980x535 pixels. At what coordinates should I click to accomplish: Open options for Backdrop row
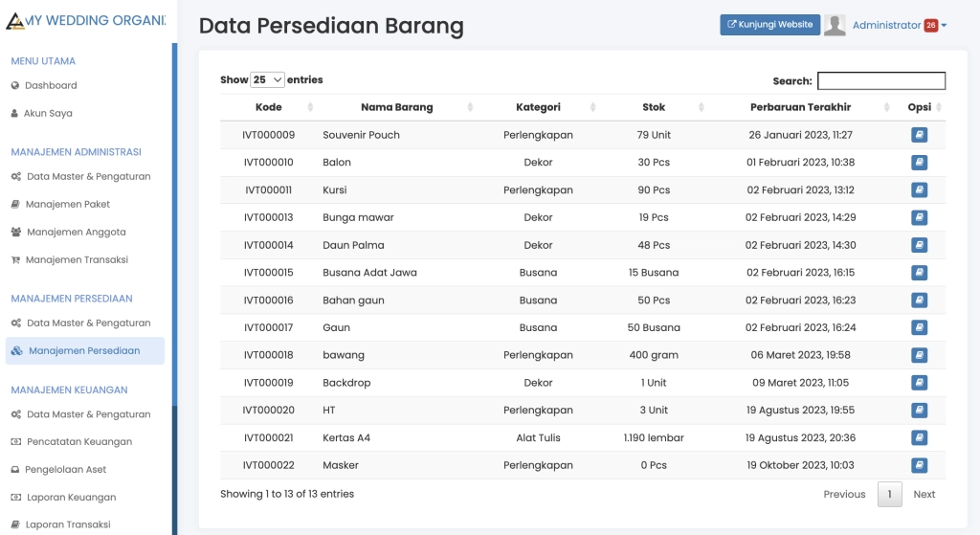[x=919, y=383]
